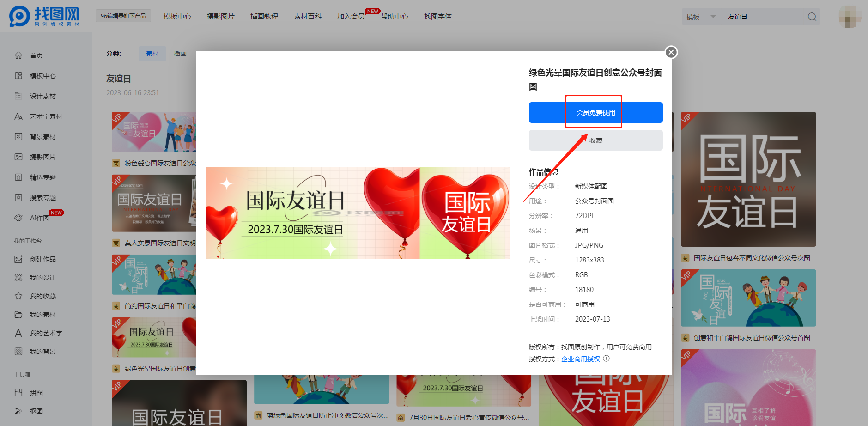Open 素材百科 in top navigation

(x=307, y=17)
